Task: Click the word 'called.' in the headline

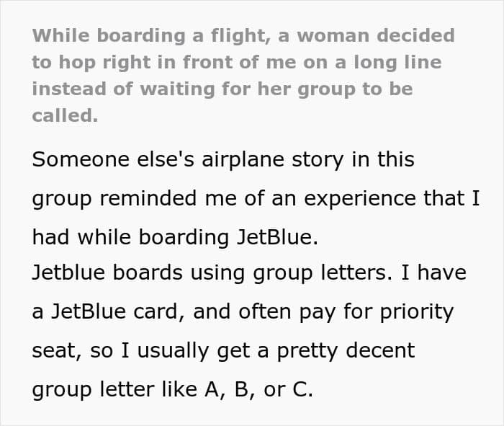Action: pos(65,115)
